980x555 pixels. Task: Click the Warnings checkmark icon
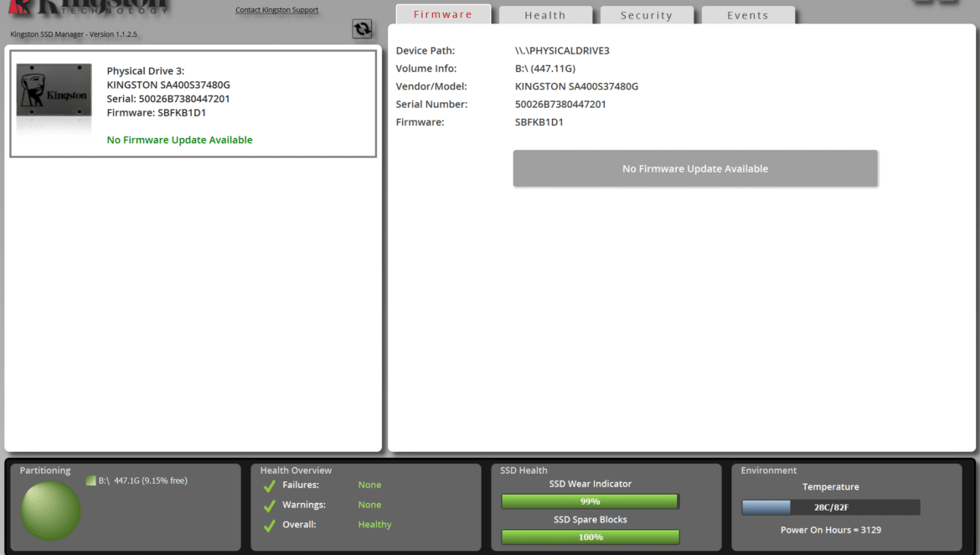(270, 506)
